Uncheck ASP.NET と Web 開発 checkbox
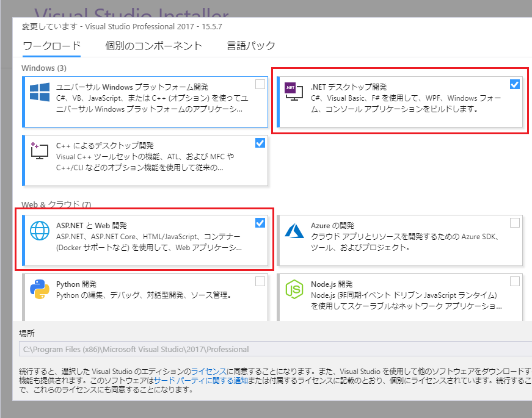 (x=260, y=223)
